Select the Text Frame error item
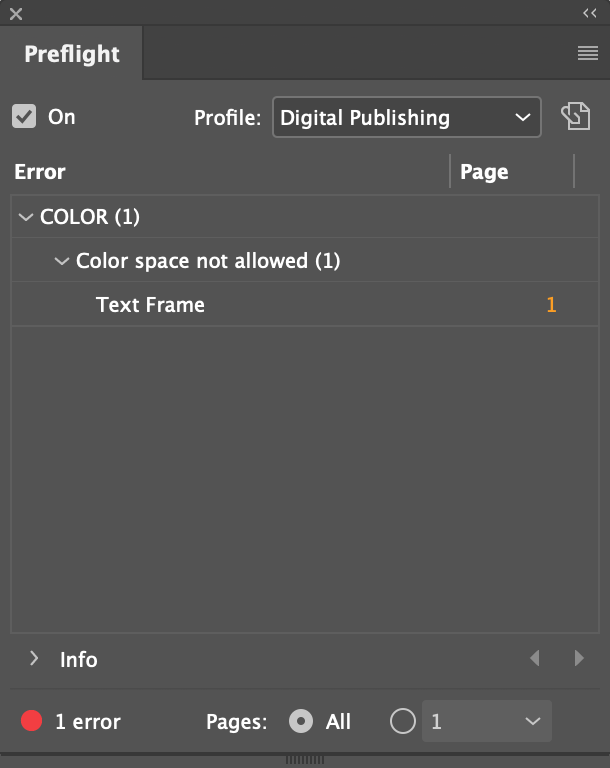The width and height of the screenshot is (610, 768). [305, 304]
